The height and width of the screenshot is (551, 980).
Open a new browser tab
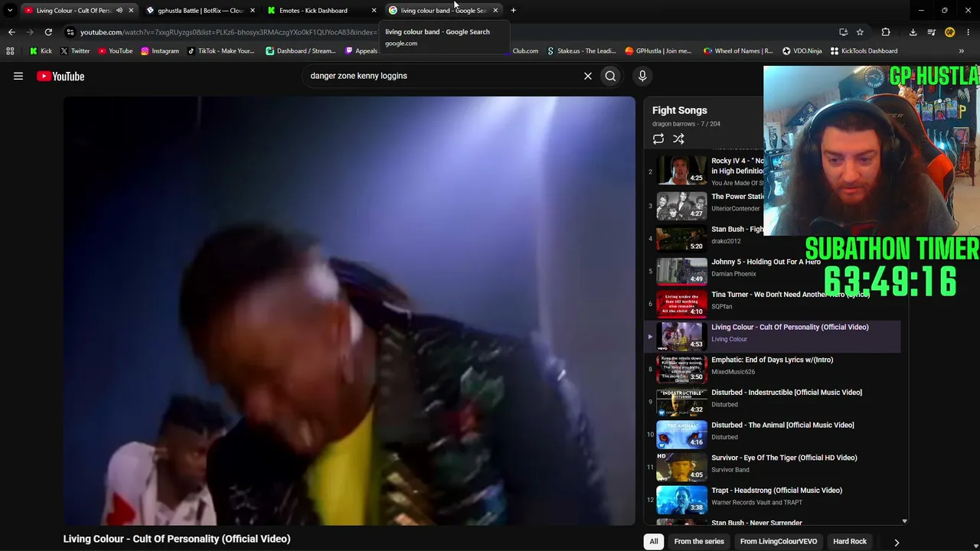point(513,11)
